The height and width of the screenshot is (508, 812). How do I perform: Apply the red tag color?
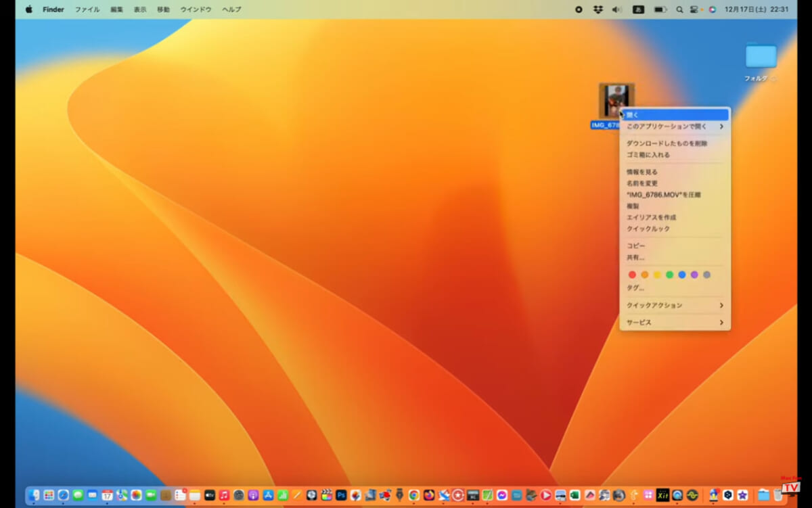tap(632, 275)
